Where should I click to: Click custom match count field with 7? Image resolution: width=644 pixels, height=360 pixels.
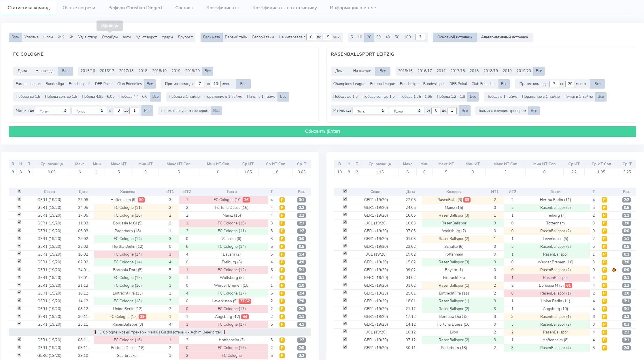click(420, 37)
